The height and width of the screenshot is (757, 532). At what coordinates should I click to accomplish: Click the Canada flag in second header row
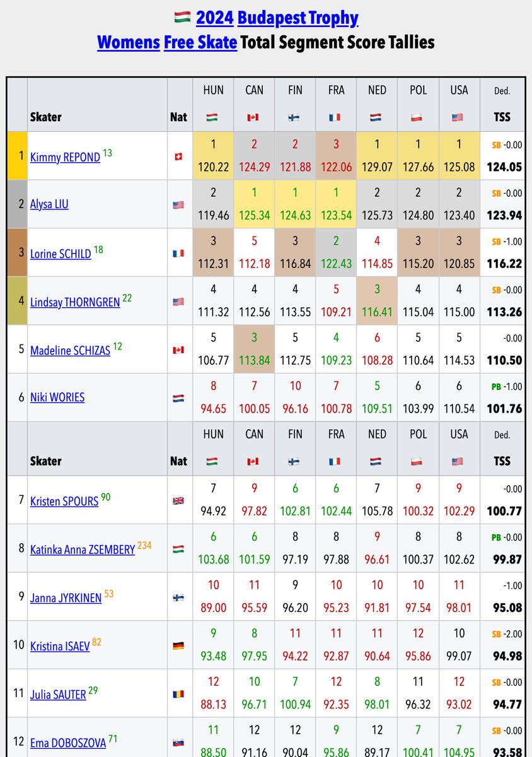click(254, 461)
